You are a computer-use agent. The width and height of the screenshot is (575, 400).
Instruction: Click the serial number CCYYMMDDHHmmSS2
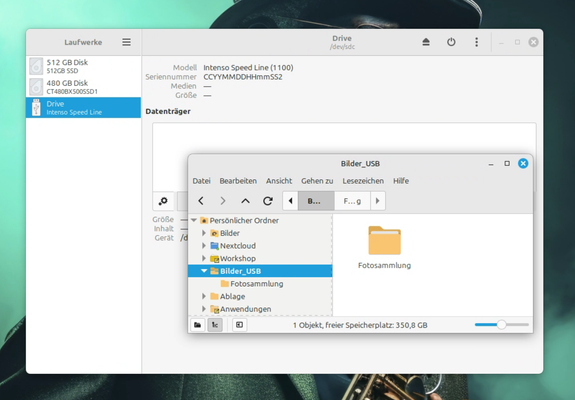(243, 77)
